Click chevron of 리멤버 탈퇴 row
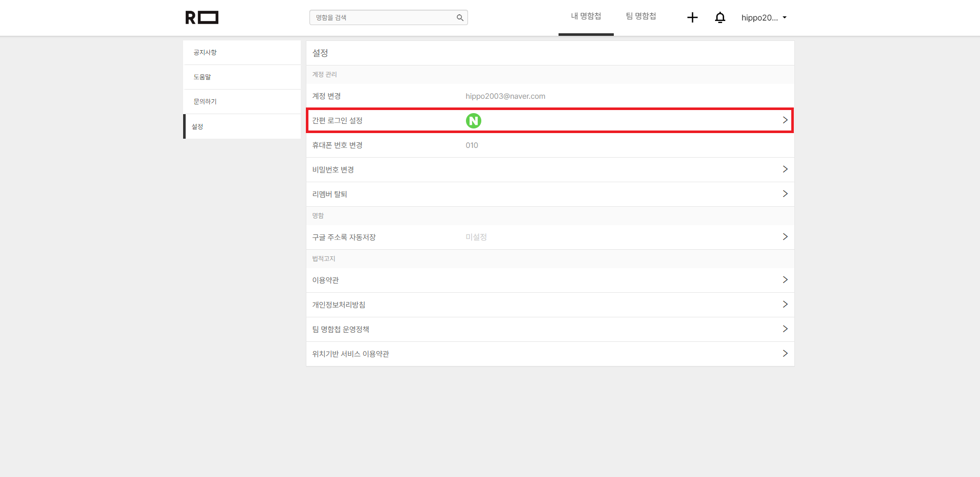 [785, 194]
